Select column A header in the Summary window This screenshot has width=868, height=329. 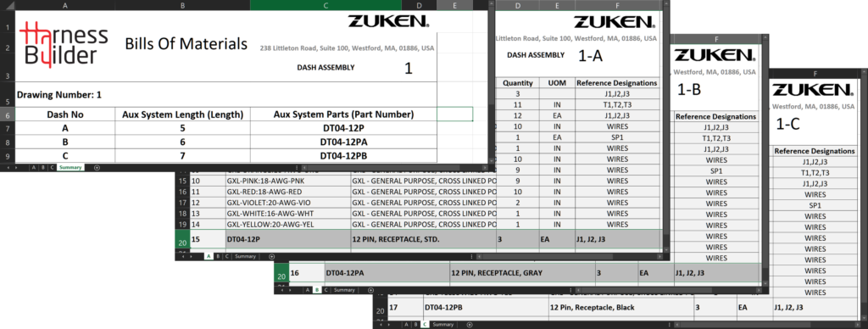tap(66, 5)
